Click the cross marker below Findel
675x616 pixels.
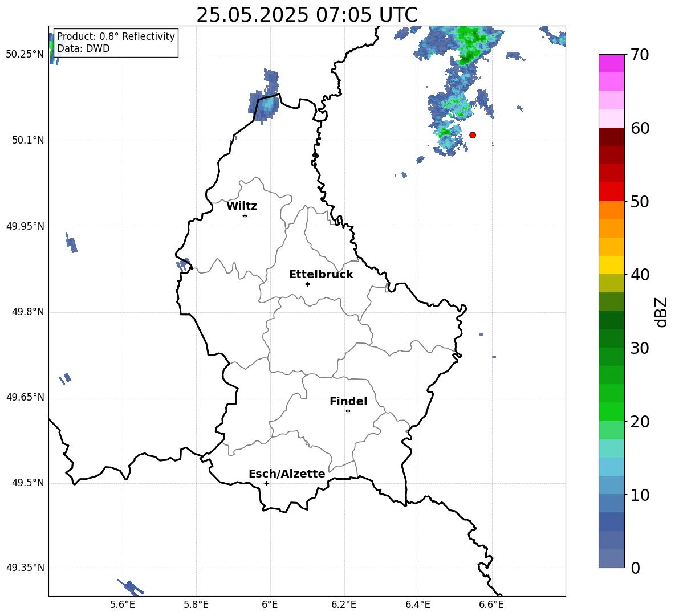tap(348, 411)
